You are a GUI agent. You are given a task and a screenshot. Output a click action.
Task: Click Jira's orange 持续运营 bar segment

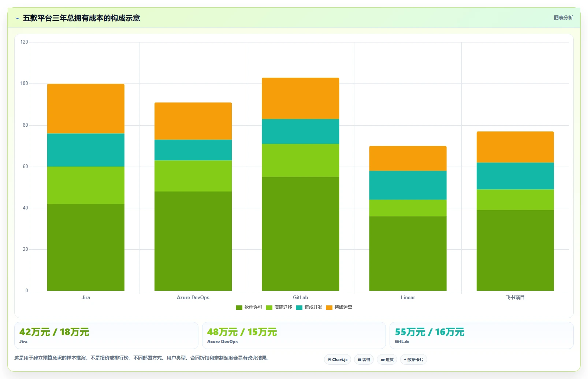tap(86, 109)
